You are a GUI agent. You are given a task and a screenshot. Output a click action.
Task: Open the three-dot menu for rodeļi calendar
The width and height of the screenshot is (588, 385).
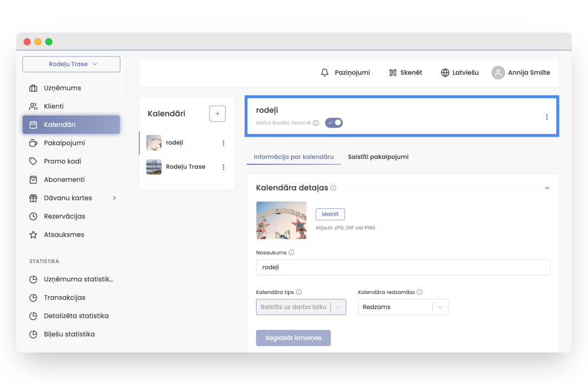tap(223, 143)
